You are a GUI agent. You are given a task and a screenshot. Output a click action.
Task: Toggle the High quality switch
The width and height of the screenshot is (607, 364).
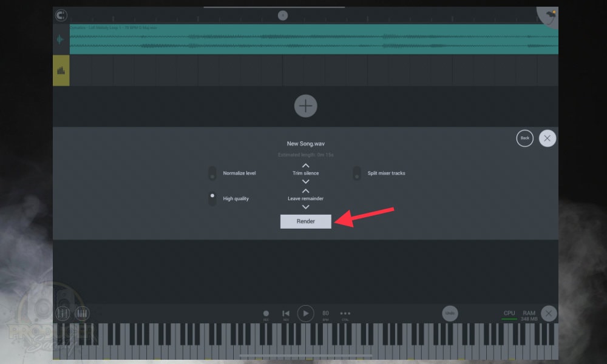pos(212,198)
